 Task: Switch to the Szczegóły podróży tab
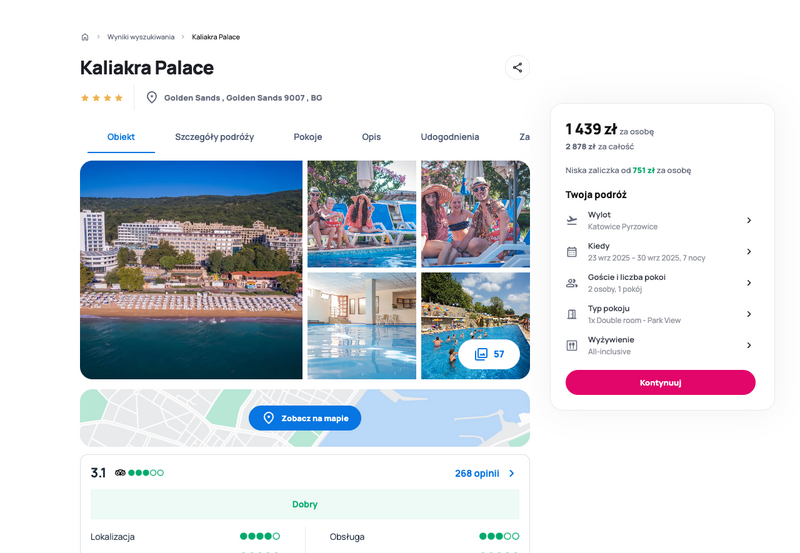tap(214, 137)
